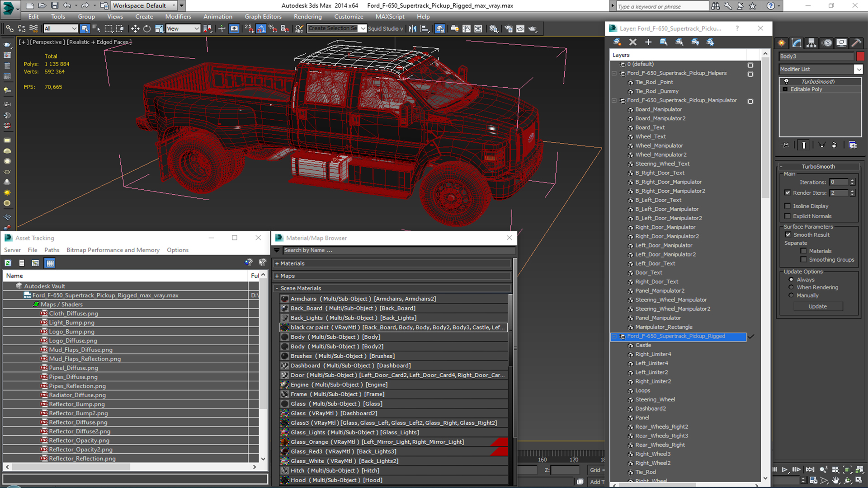868x488 pixels.
Task: Refresh the Asset Tracking list icon
Action: [x=8, y=263]
